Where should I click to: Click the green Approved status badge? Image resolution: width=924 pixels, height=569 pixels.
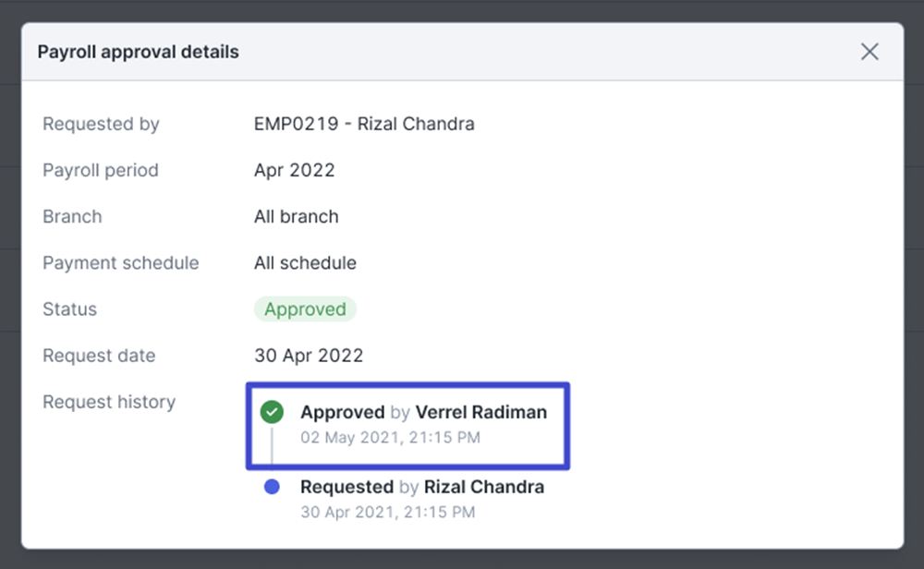coord(305,309)
